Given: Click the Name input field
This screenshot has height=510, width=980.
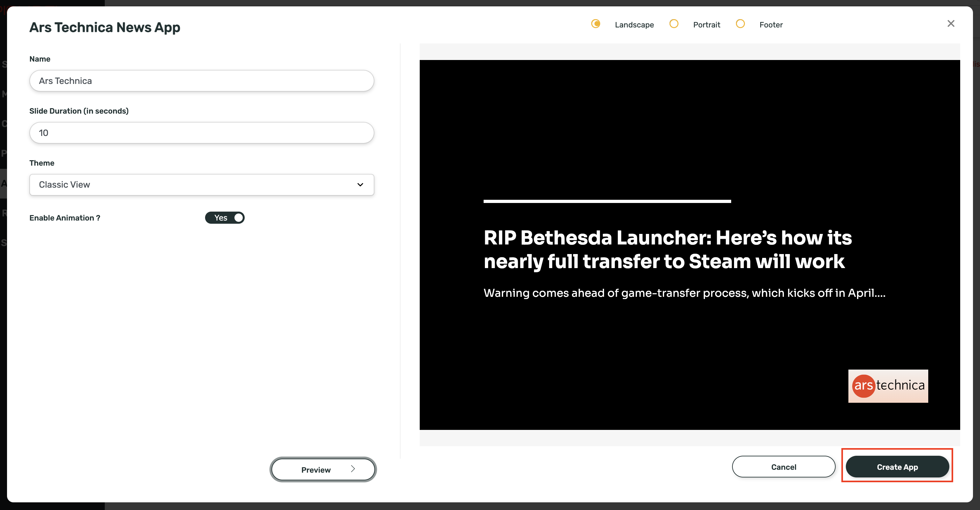Looking at the screenshot, I should point(202,80).
